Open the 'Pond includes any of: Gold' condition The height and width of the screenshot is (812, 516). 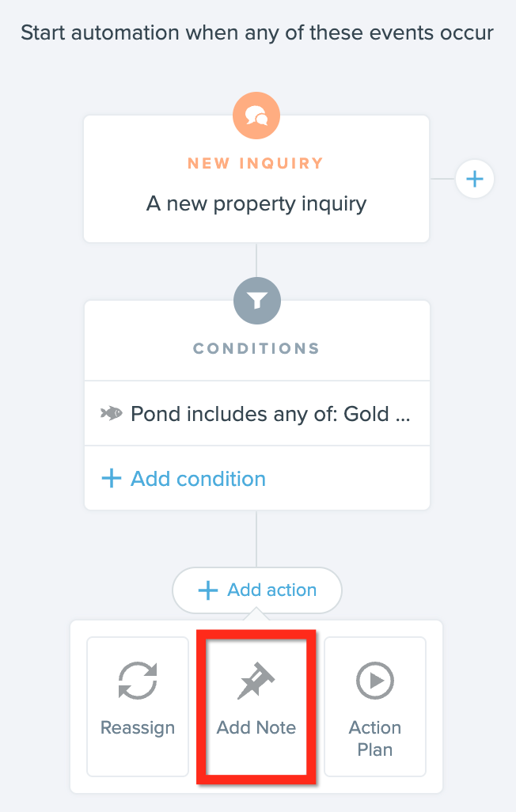coord(257,413)
